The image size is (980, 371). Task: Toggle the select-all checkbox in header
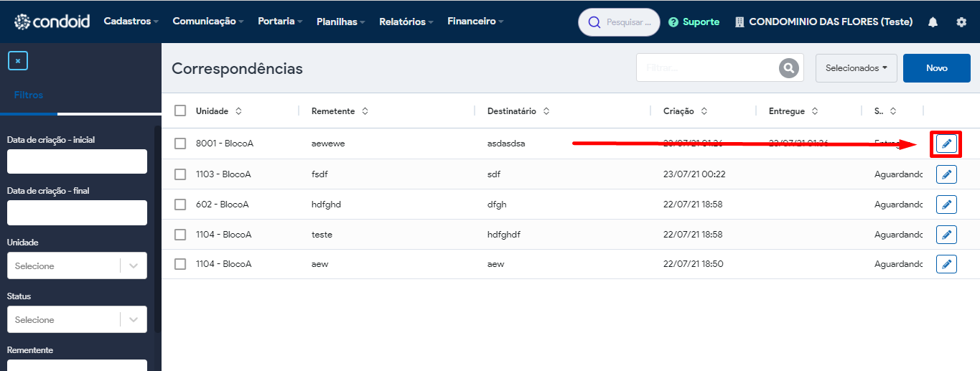coord(180,111)
